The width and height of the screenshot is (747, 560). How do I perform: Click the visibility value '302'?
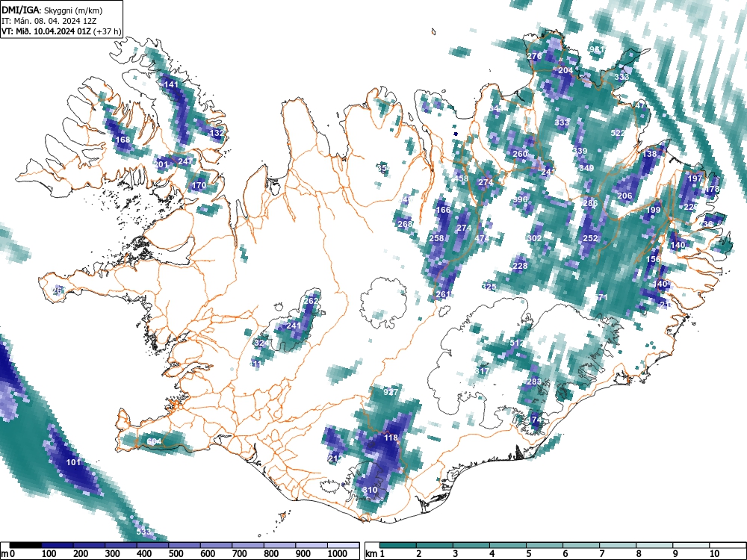coord(535,237)
